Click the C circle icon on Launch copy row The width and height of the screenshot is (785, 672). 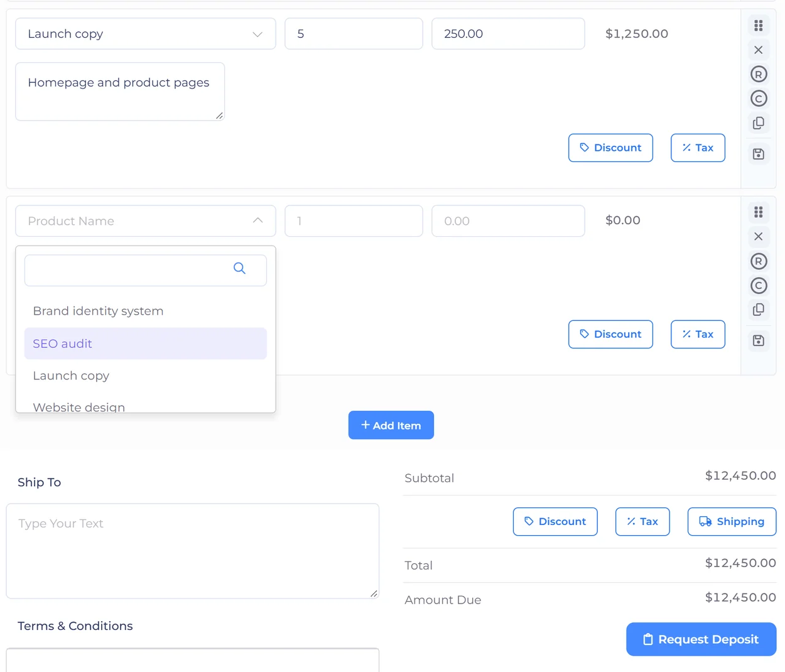point(759,99)
